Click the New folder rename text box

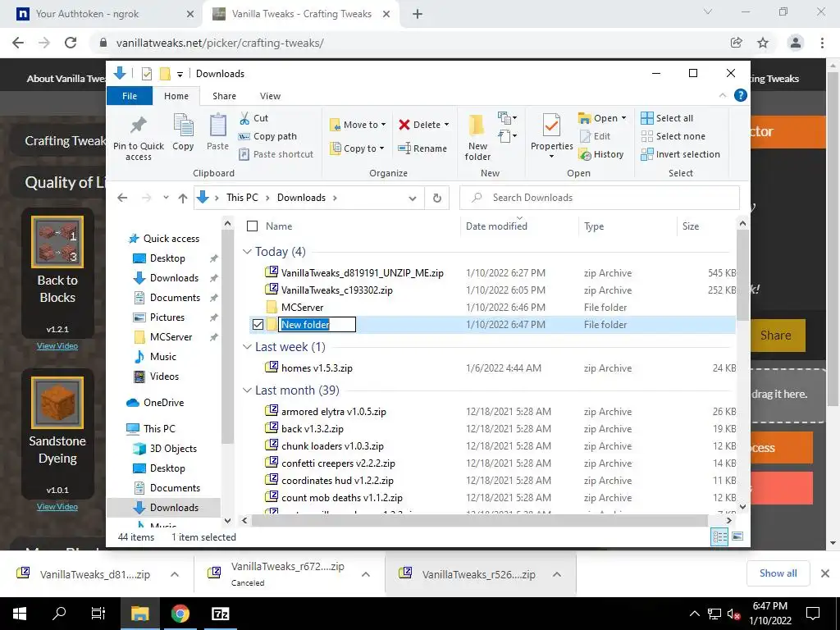click(317, 324)
